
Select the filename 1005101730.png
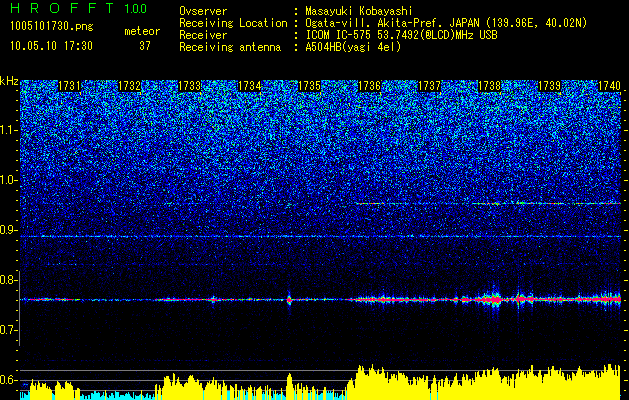(51, 27)
